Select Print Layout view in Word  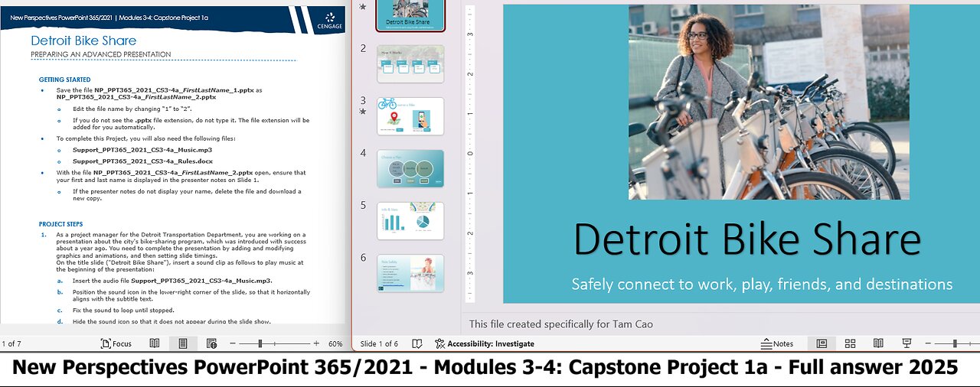(x=183, y=344)
